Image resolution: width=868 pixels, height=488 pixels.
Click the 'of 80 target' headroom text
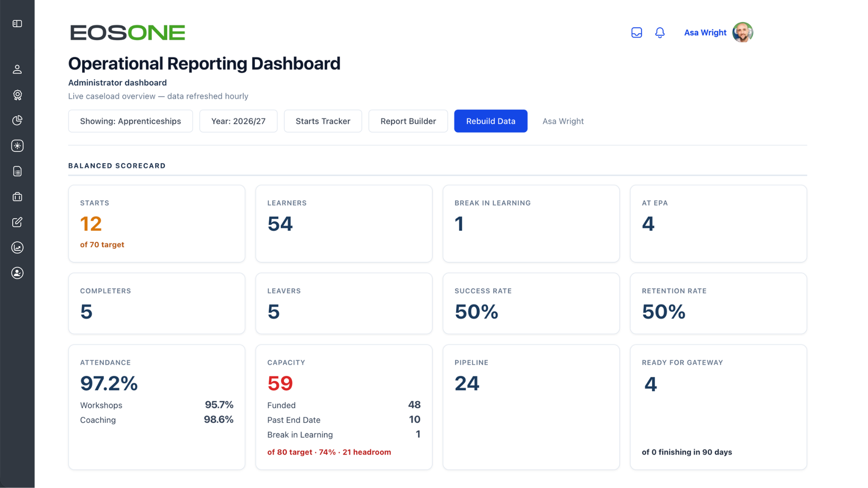[329, 452]
